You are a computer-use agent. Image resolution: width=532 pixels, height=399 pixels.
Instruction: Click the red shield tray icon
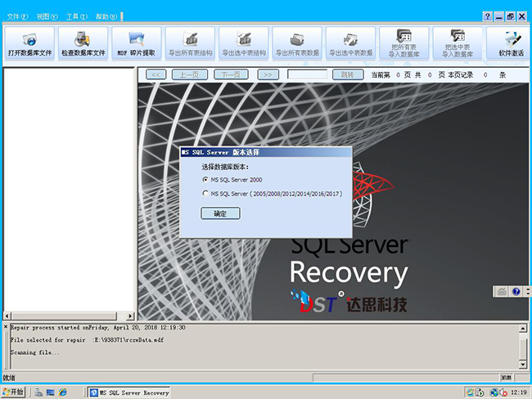[503, 392]
